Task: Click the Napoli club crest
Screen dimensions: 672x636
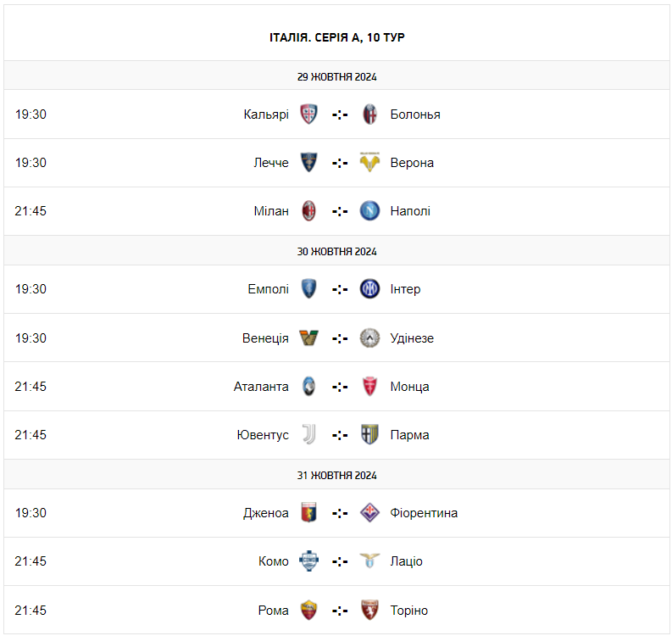Action: tap(369, 211)
